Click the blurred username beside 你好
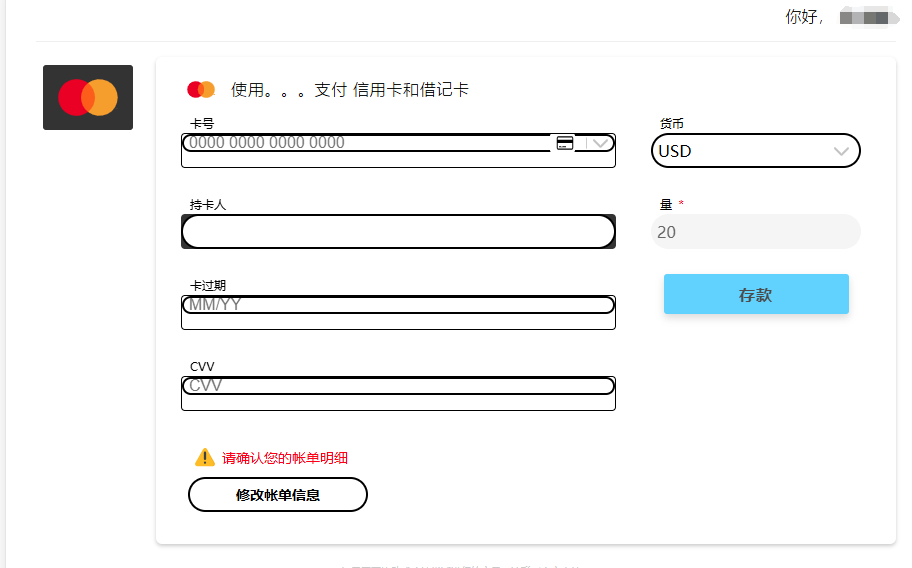 (x=864, y=17)
